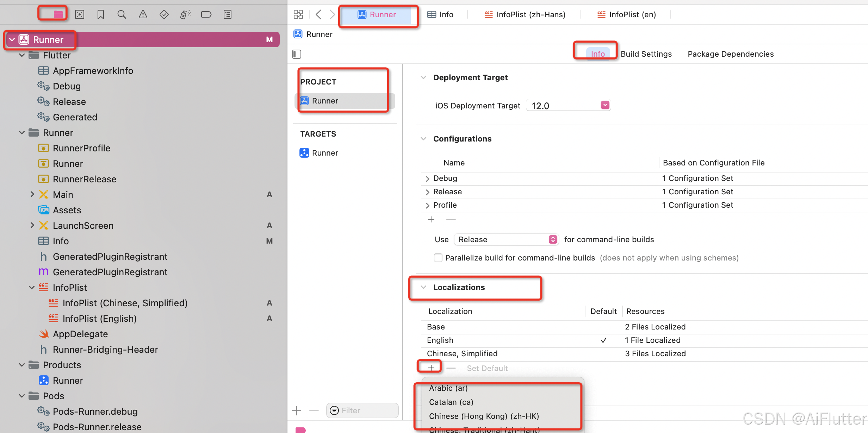
Task: Open the Issue navigator warning icon
Action: [143, 14]
